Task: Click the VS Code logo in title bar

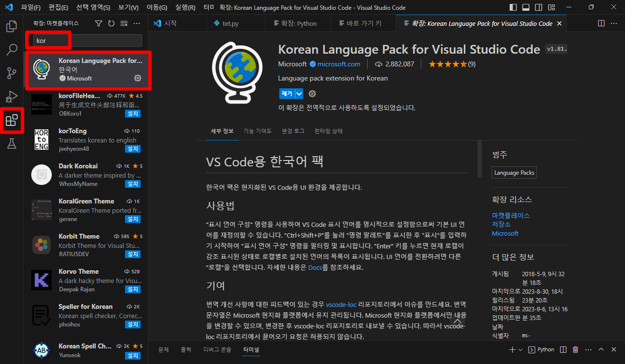Action: click(8, 7)
